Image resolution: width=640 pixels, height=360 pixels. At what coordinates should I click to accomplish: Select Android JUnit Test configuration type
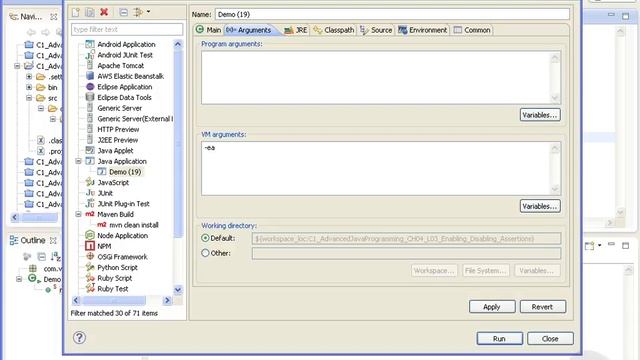click(x=124, y=55)
